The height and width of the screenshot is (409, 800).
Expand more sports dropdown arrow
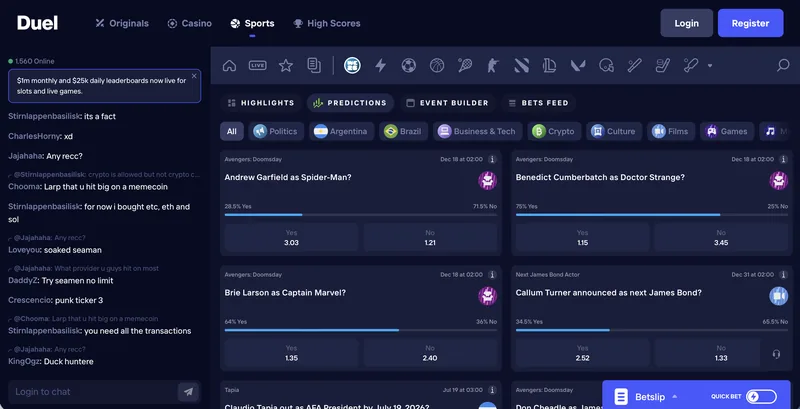pos(710,65)
